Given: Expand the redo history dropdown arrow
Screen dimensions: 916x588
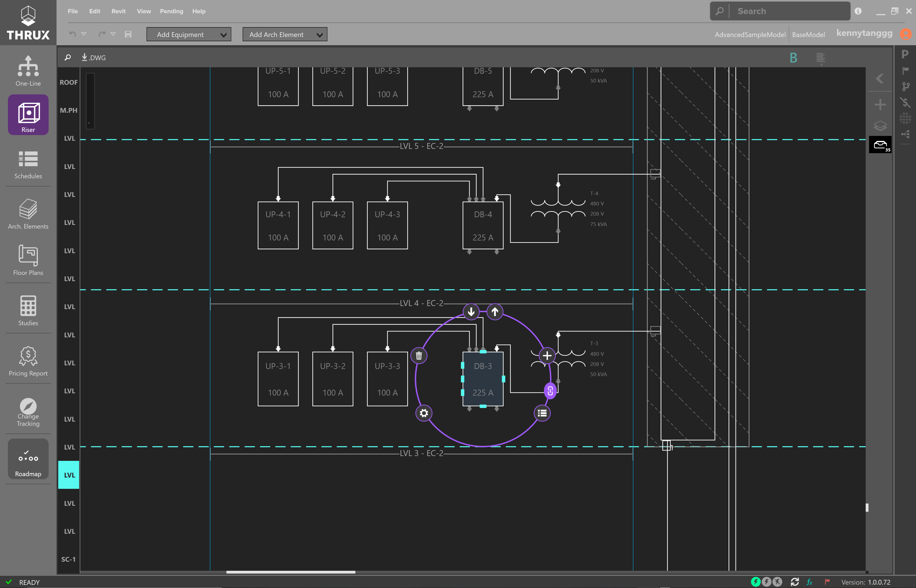Looking at the screenshot, I should pyautogui.click(x=113, y=34).
